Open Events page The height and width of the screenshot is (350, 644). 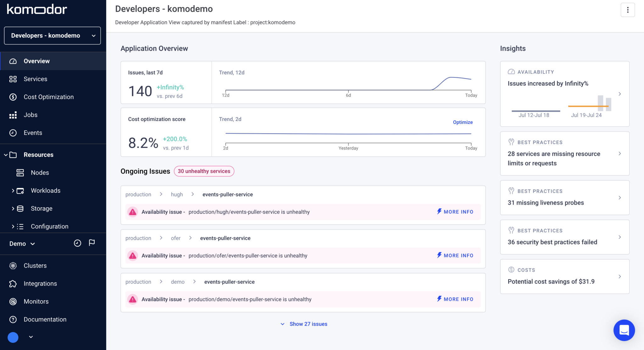point(53,133)
